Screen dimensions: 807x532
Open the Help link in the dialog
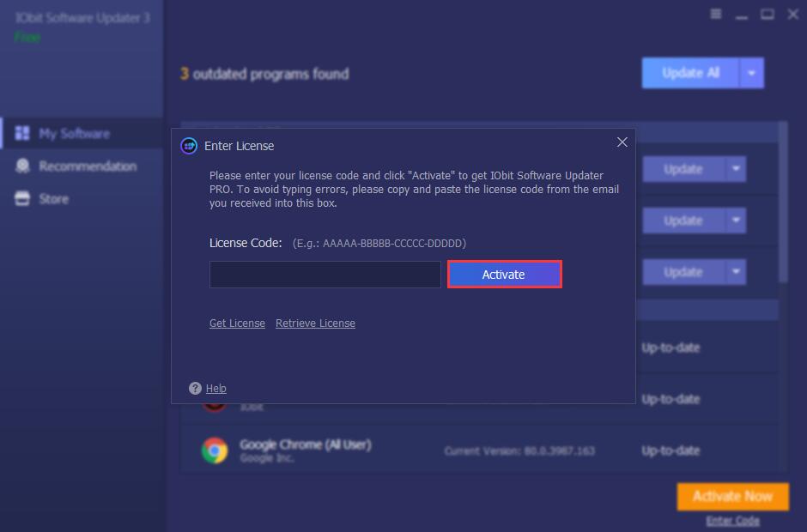pos(216,389)
